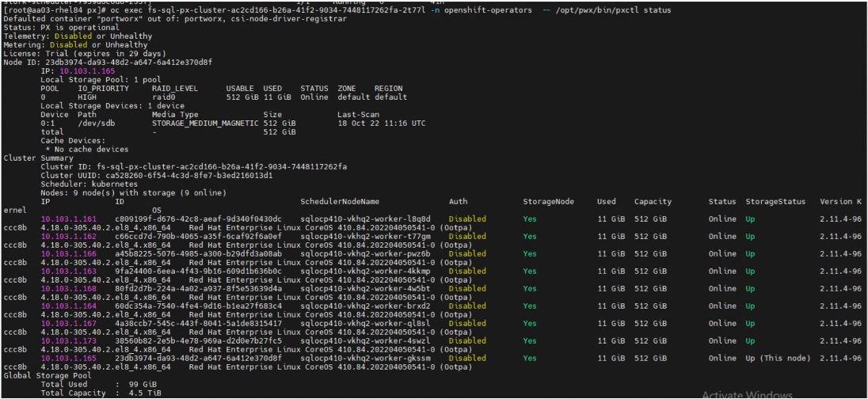This screenshot has width=868, height=399.
Task: Click 'License: Trial (expires in 29 days)'
Action: [x=85, y=54]
